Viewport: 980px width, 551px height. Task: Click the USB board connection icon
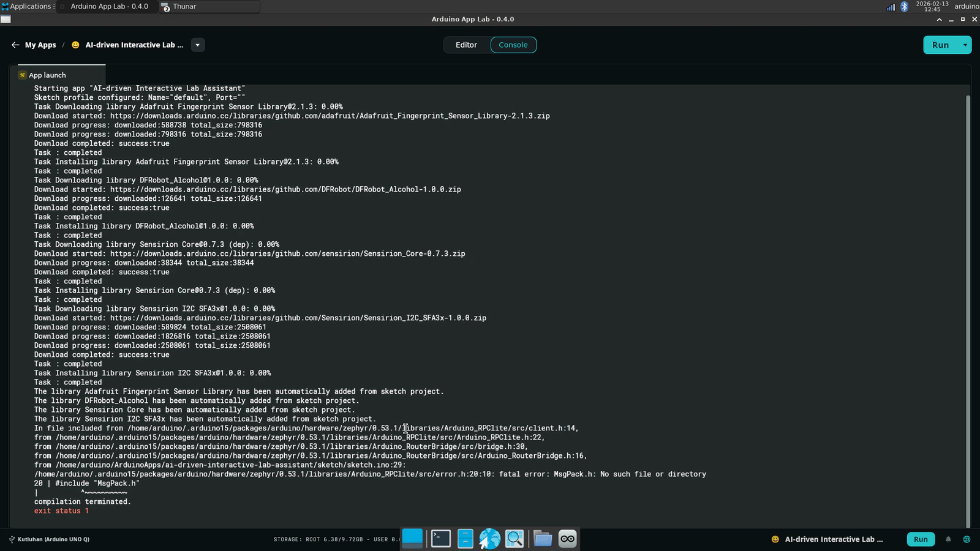tap(12, 539)
